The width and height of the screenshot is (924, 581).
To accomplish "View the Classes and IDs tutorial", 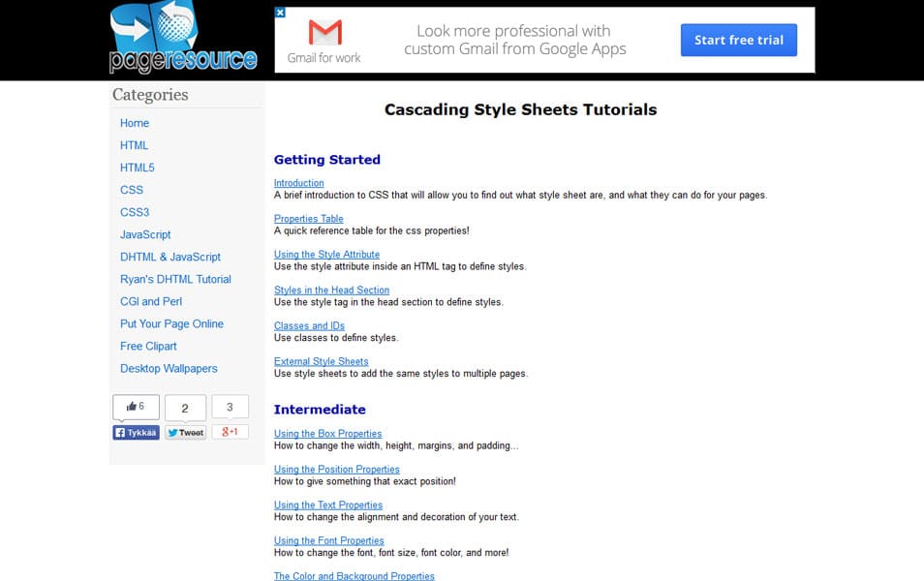I will click(309, 326).
